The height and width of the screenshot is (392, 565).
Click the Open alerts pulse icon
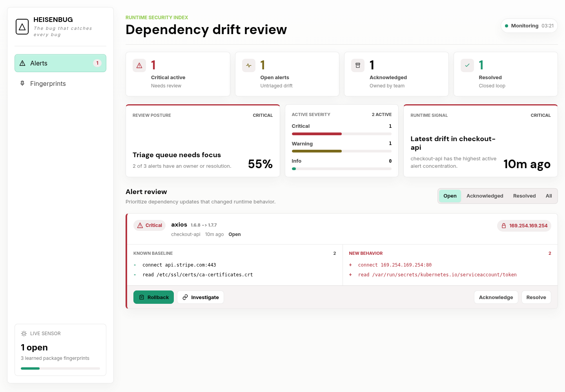(x=249, y=65)
